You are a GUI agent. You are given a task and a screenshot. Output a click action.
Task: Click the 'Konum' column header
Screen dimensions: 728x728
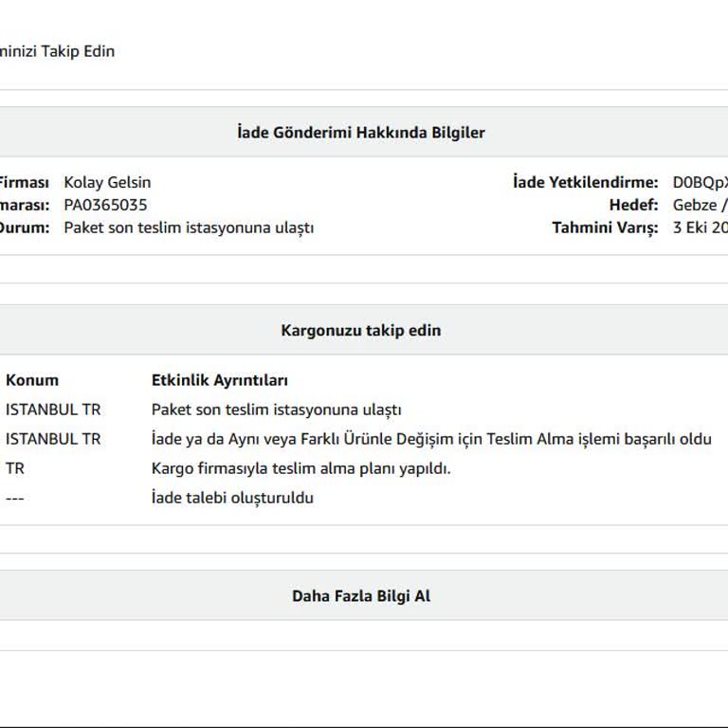(32, 380)
